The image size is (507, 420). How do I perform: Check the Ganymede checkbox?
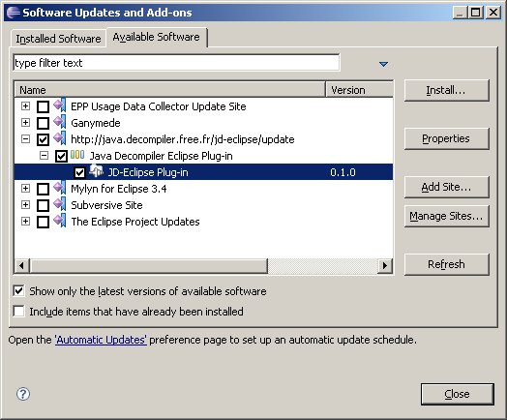coord(43,123)
